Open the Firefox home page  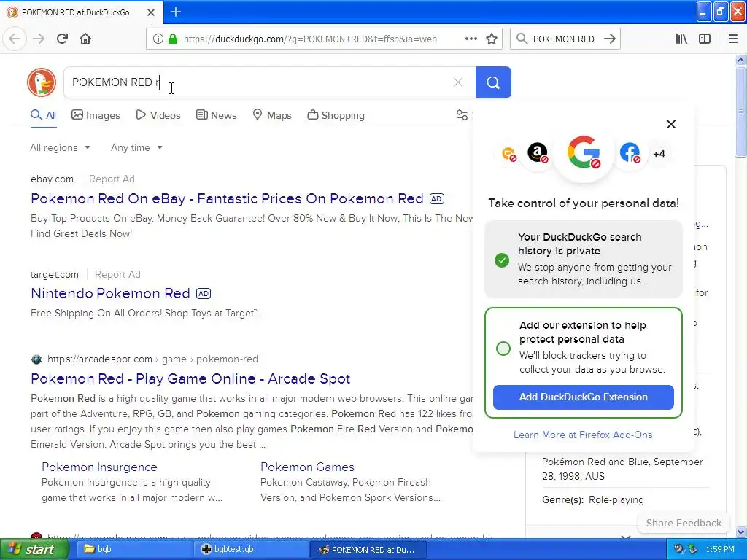85,39
